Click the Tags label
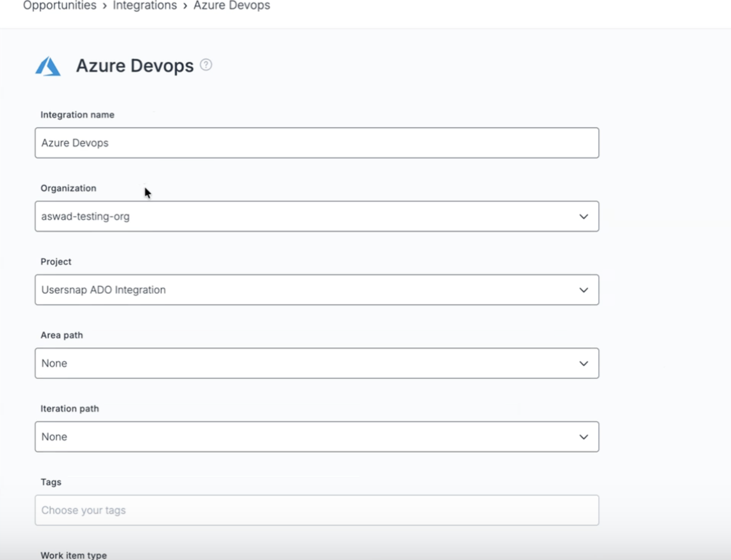Image resolution: width=731 pixels, height=560 pixels. point(51,482)
